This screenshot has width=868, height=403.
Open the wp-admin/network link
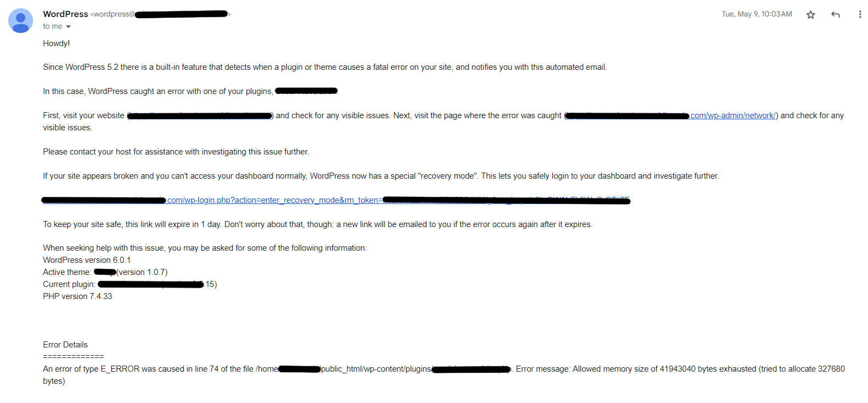[733, 115]
